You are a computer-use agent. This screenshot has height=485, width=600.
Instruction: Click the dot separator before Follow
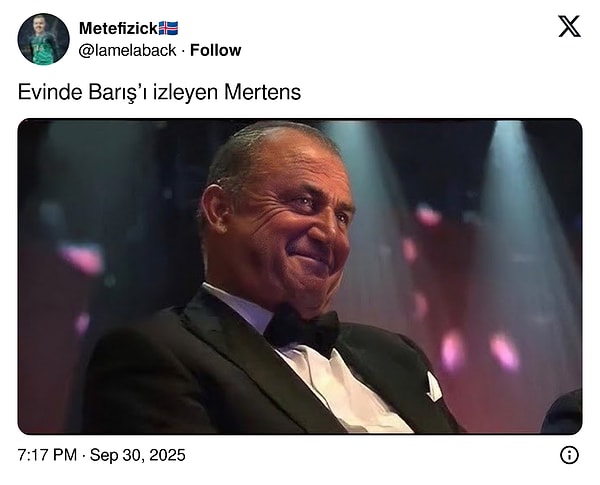pyautogui.click(x=182, y=50)
